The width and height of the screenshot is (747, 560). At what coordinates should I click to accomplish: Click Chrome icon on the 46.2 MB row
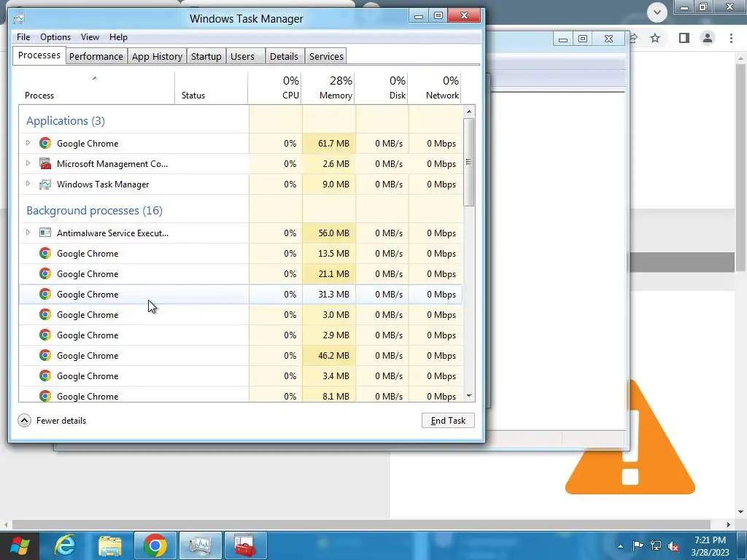(x=45, y=355)
